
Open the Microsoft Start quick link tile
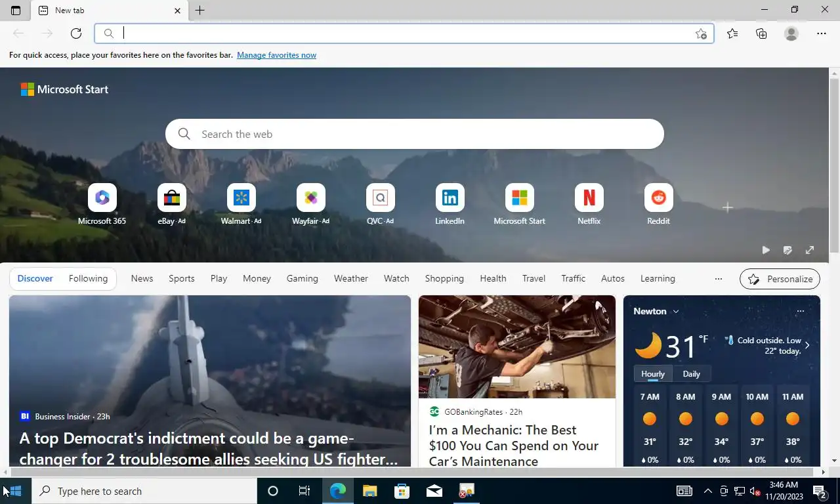519,205
